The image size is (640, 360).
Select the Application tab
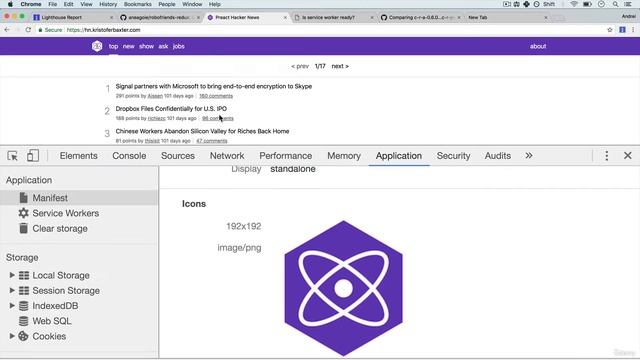(x=399, y=156)
